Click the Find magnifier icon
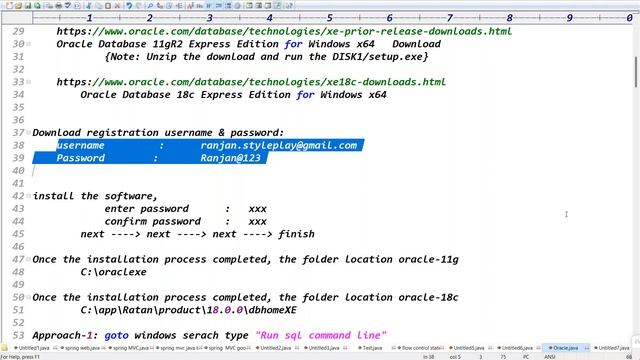The image size is (640, 360). (150, 6)
